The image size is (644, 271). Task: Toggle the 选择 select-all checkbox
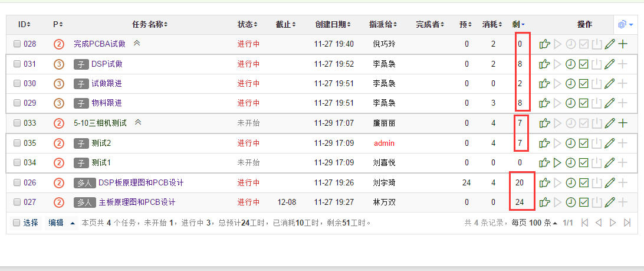(17, 223)
